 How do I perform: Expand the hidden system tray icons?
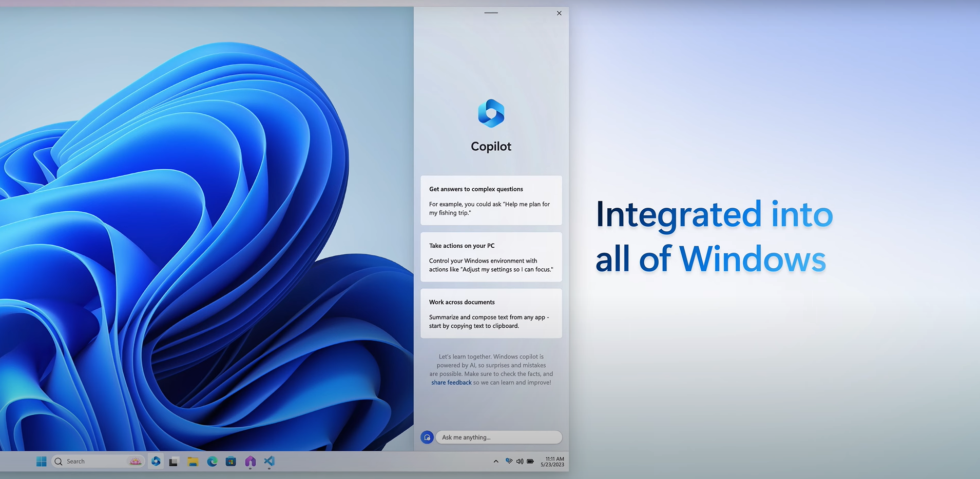click(496, 462)
